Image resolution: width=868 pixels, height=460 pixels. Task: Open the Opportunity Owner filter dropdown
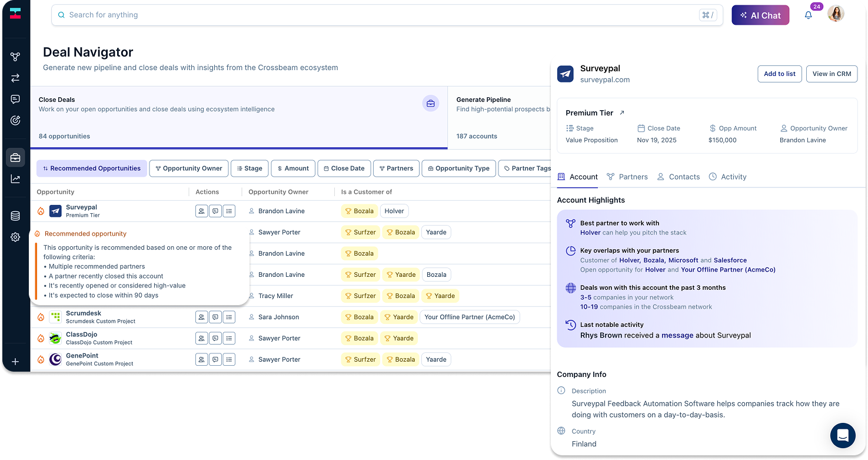188,168
